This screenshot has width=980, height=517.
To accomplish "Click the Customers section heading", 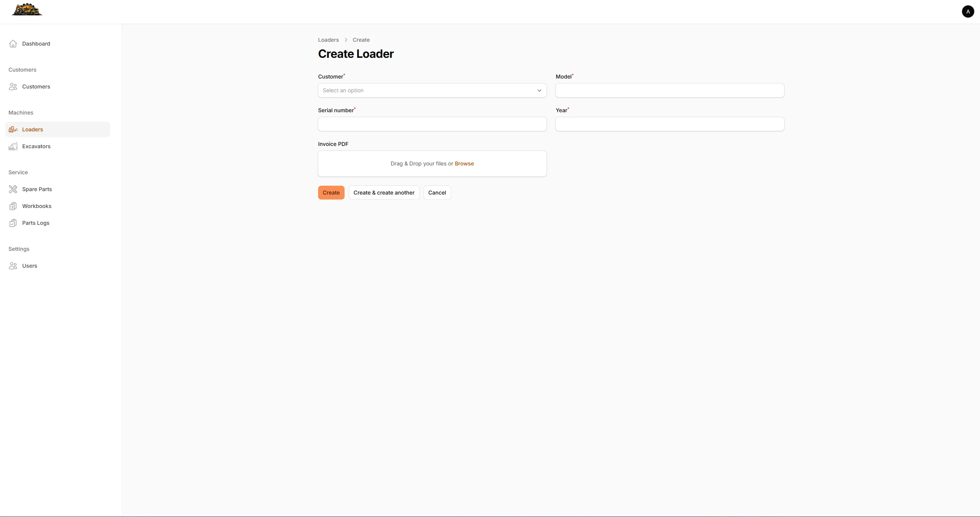I will pyautogui.click(x=22, y=70).
